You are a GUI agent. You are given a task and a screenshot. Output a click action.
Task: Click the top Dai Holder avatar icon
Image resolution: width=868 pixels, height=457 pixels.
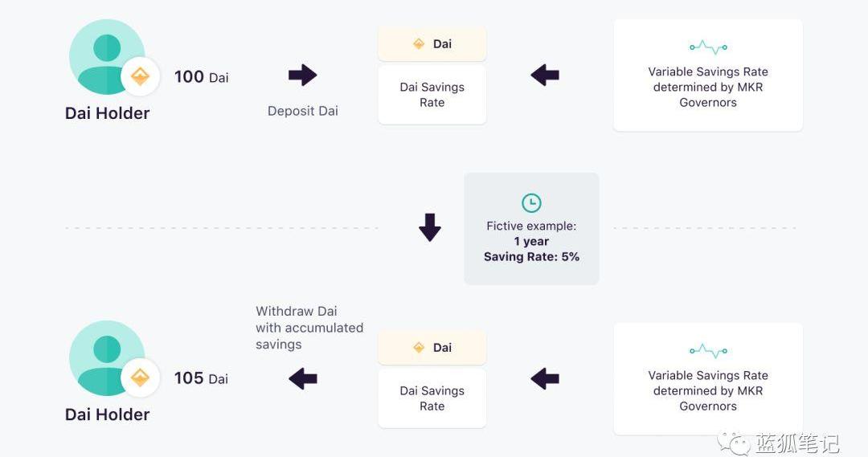107,56
